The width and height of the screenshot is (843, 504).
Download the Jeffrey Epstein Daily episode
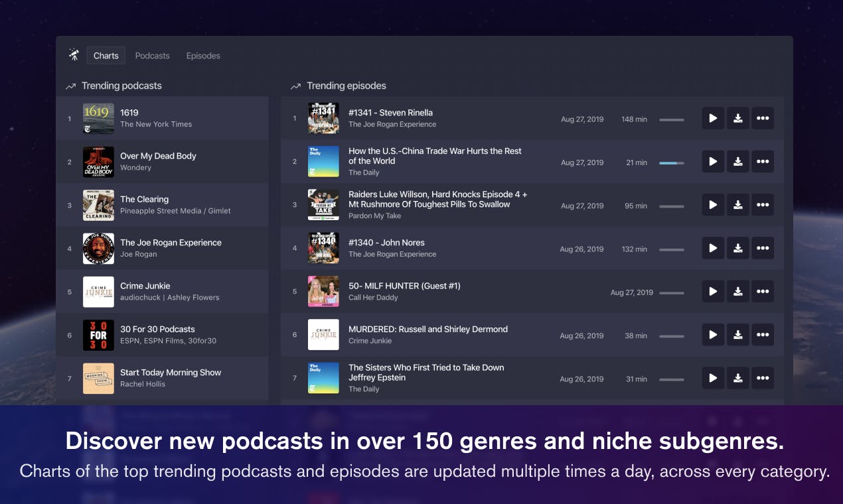pos(737,378)
